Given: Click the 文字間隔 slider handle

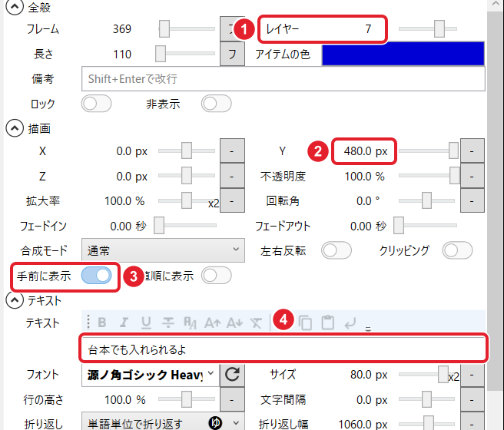Looking at the screenshot, I should 426,399.
